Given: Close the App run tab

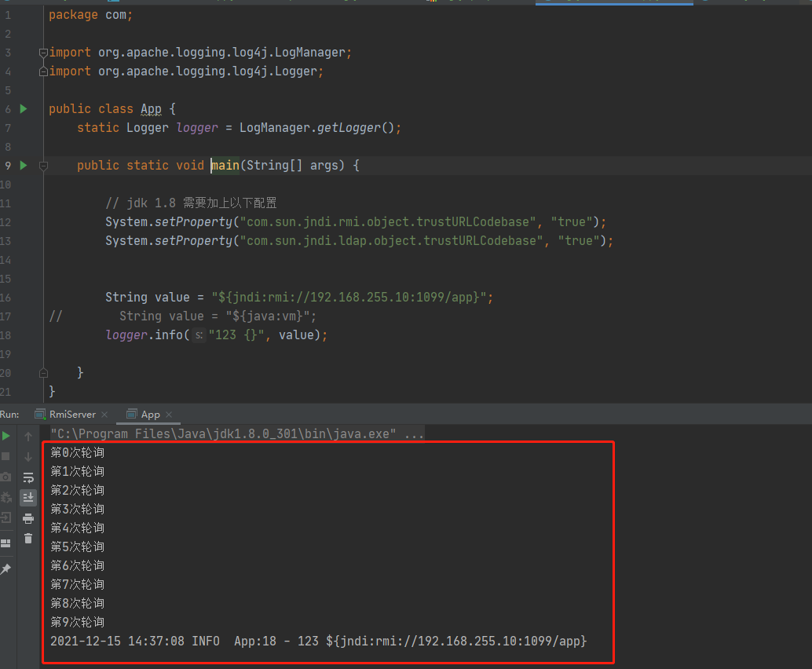Looking at the screenshot, I should coord(169,415).
